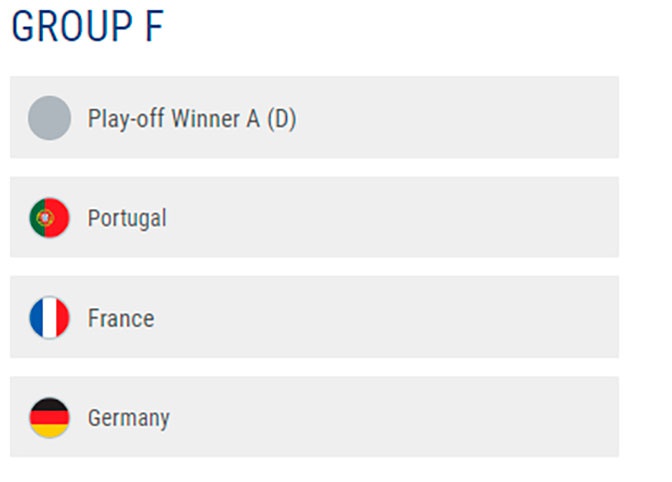Image resolution: width=672 pixels, height=482 pixels.
Task: Click the coat of arms on Portugal flag
Action: (x=45, y=218)
